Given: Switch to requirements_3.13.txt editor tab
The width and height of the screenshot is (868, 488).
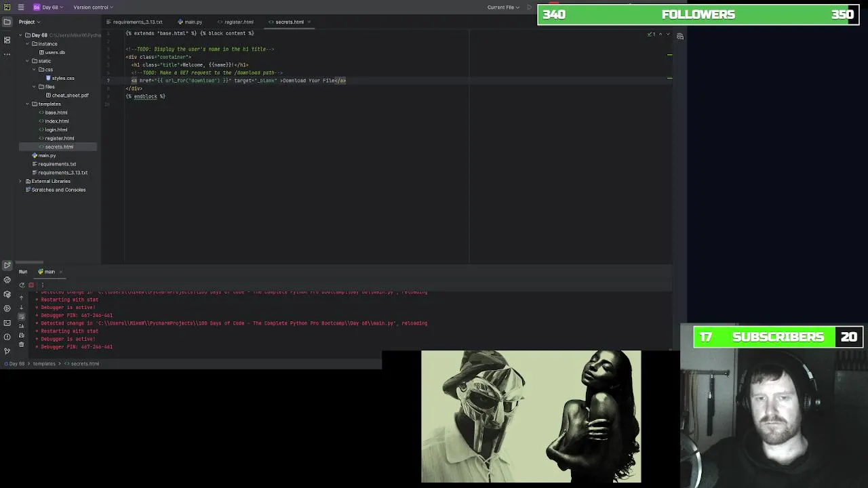Looking at the screenshot, I should point(134,22).
